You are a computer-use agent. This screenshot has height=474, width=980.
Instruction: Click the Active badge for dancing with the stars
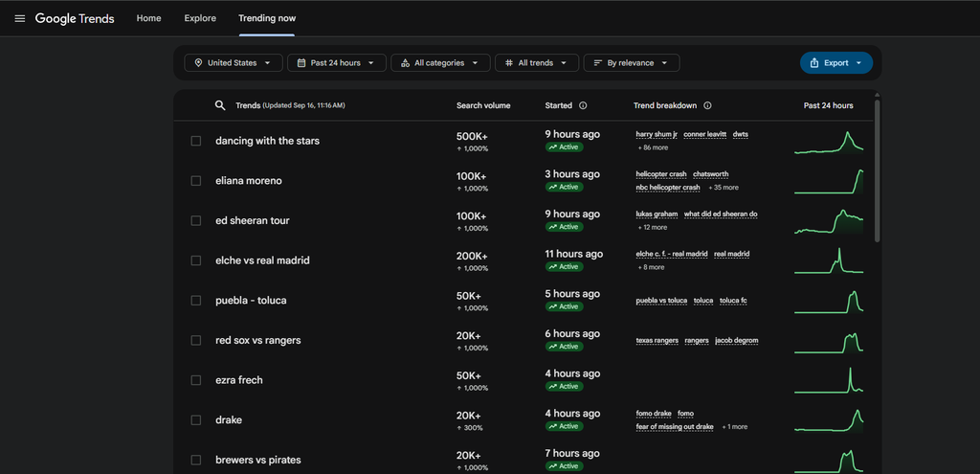click(x=564, y=147)
